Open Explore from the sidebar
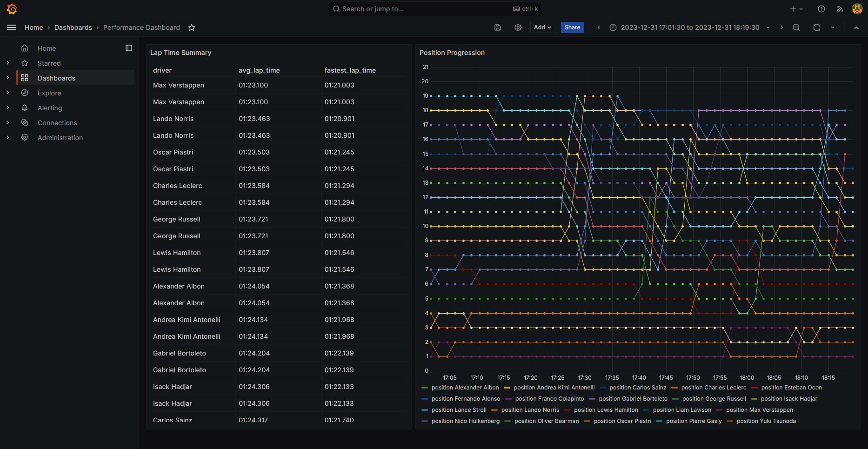This screenshot has width=868, height=449. pyautogui.click(x=49, y=93)
